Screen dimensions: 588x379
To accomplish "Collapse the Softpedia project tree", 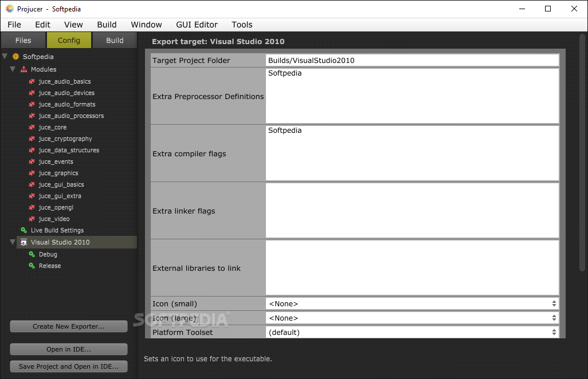I will click(x=5, y=57).
